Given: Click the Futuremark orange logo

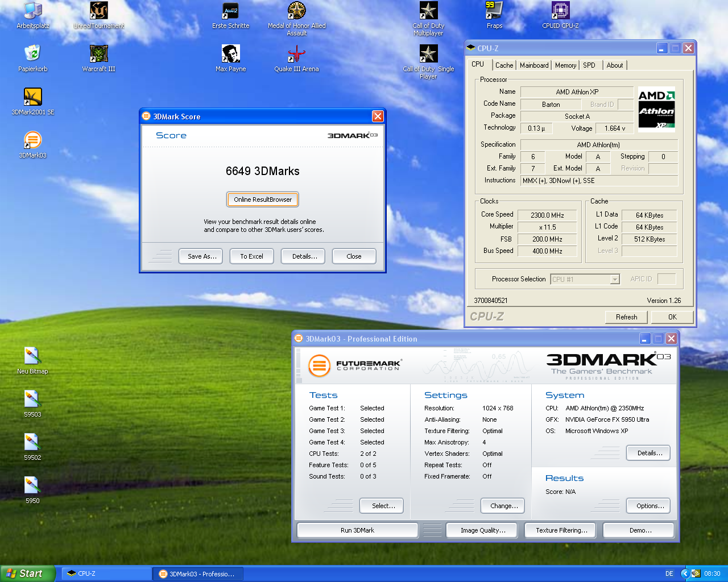Looking at the screenshot, I should coord(319,365).
